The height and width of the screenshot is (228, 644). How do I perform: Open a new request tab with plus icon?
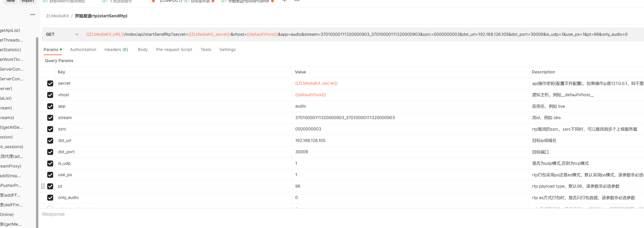click(284, 1)
